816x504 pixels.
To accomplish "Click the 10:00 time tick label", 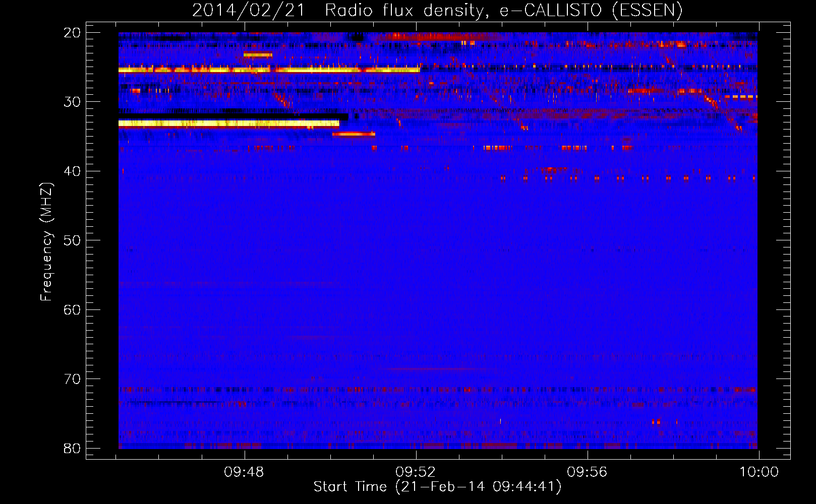I will (759, 472).
